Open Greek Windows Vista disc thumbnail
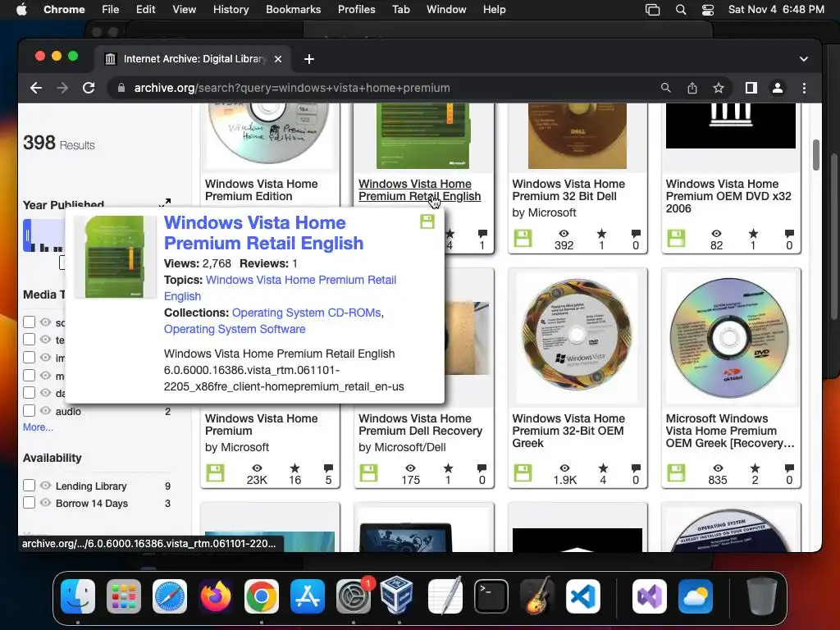Image resolution: width=840 pixels, height=630 pixels. point(577,336)
